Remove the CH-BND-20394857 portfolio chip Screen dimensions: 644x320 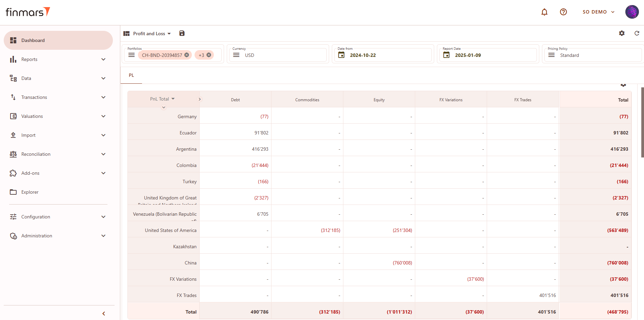pos(187,55)
